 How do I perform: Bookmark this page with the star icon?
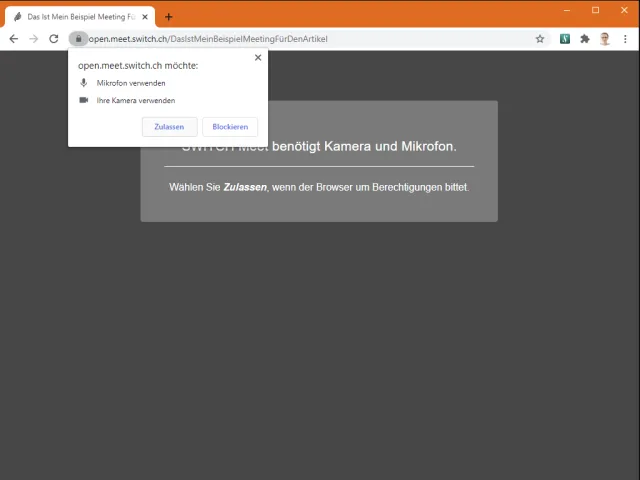click(x=540, y=39)
